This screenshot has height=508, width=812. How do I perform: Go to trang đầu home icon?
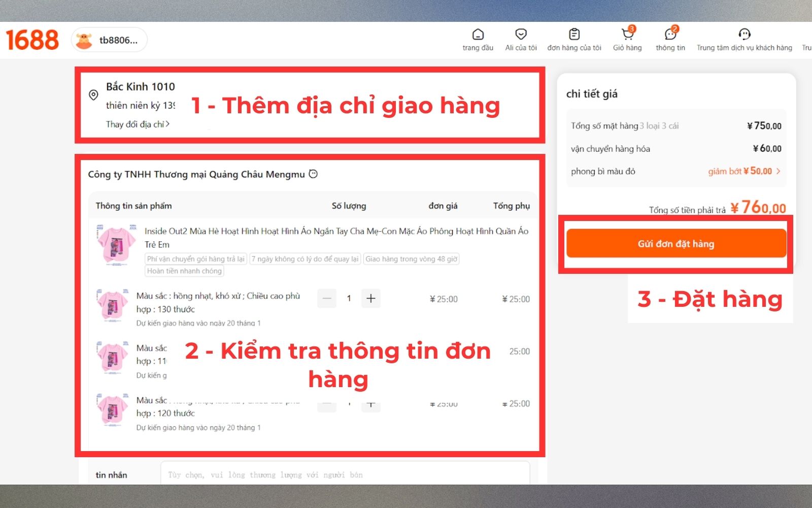[x=478, y=35]
